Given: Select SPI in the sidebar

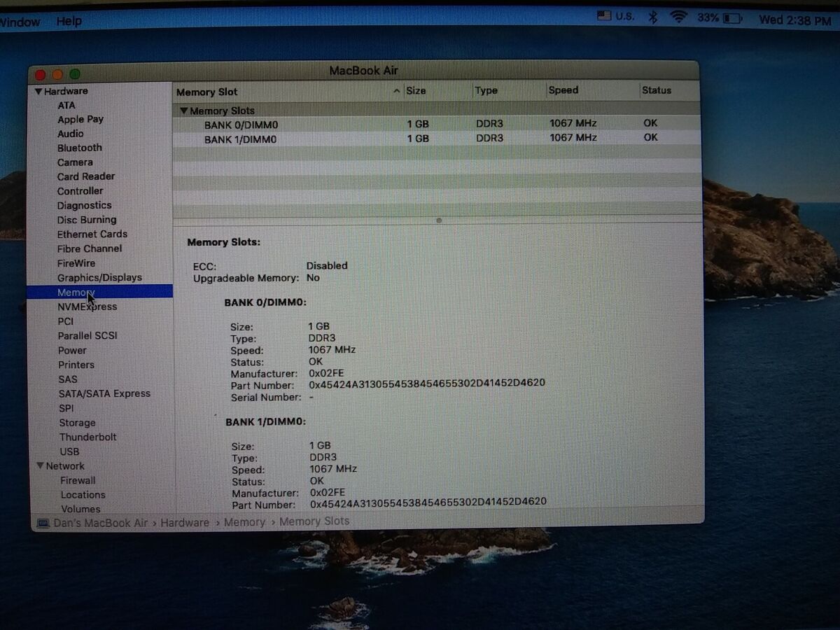Looking at the screenshot, I should tap(66, 408).
